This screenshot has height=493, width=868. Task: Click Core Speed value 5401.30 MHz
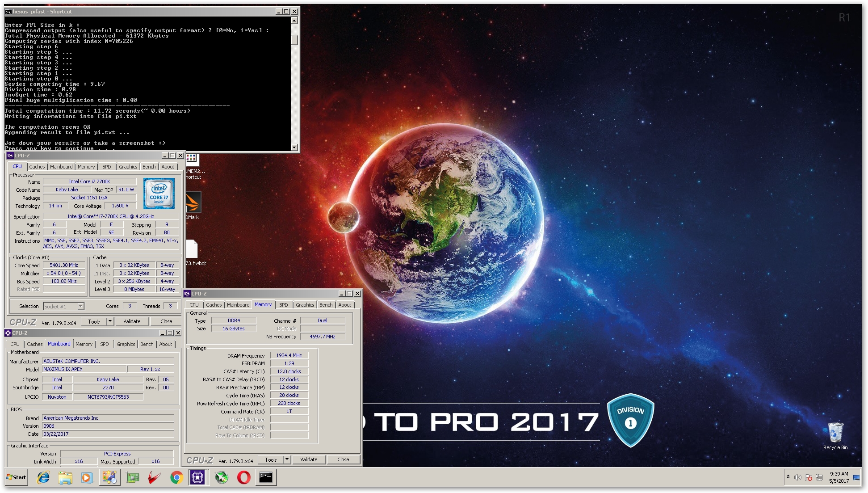click(64, 265)
